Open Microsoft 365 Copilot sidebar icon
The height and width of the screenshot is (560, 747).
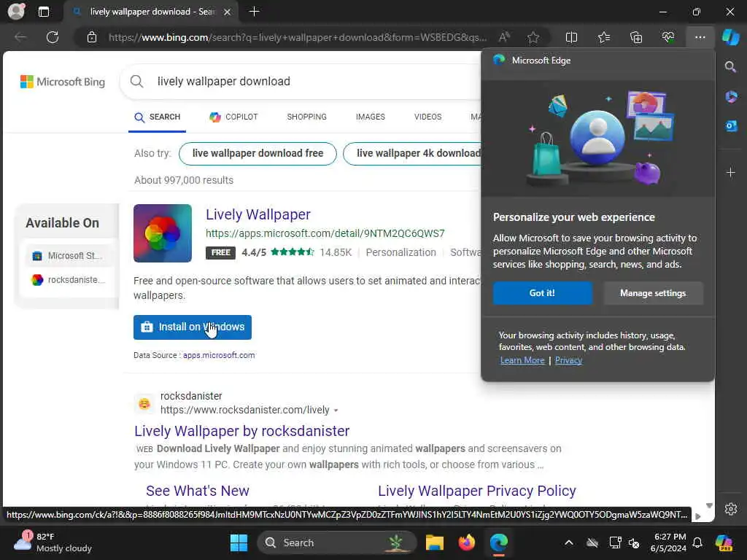point(731,97)
